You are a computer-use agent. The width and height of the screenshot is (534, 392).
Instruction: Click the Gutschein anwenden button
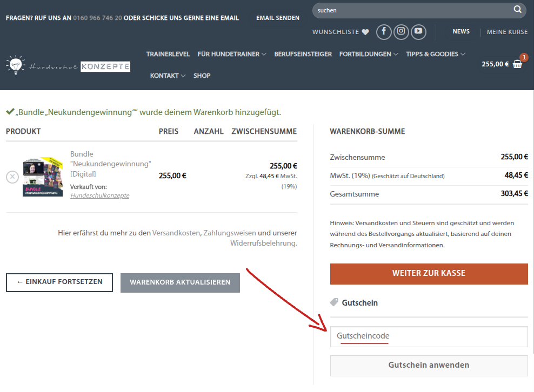click(x=429, y=365)
